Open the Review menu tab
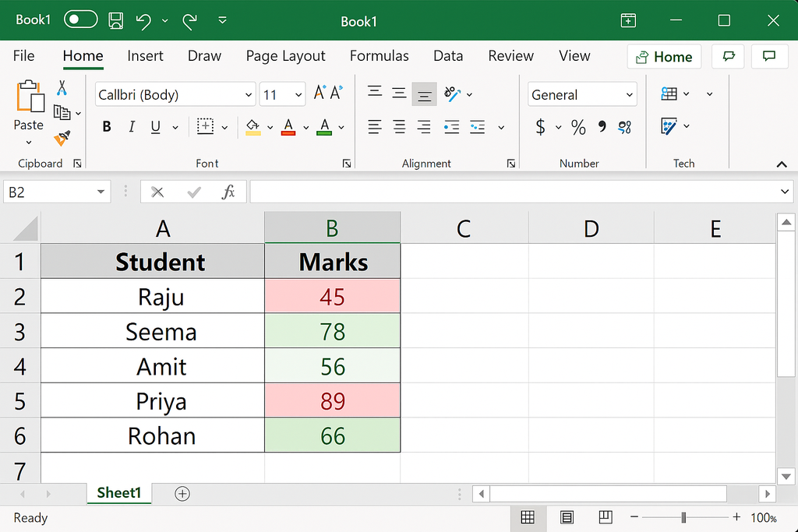Image resolution: width=798 pixels, height=532 pixels. [x=510, y=55]
